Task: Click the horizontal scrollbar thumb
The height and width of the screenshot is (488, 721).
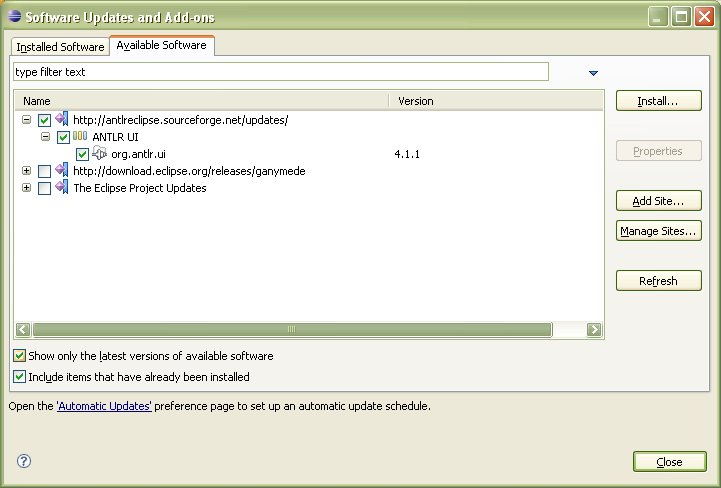Action: click(291, 329)
